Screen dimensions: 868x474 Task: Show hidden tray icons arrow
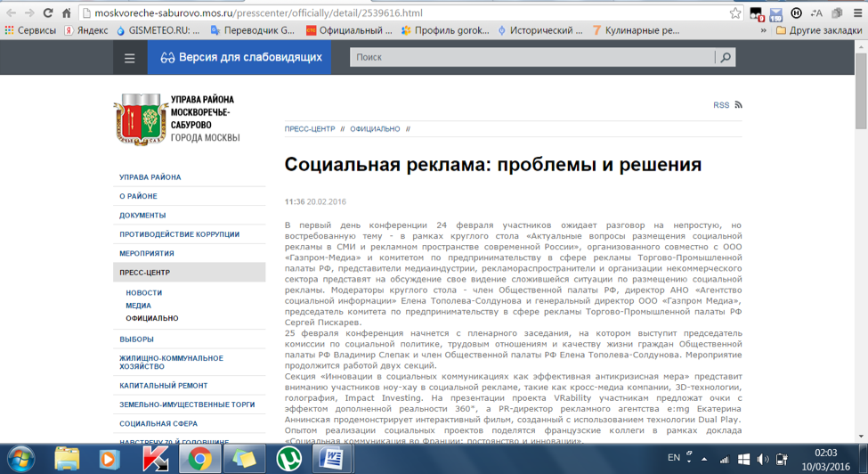click(x=704, y=459)
